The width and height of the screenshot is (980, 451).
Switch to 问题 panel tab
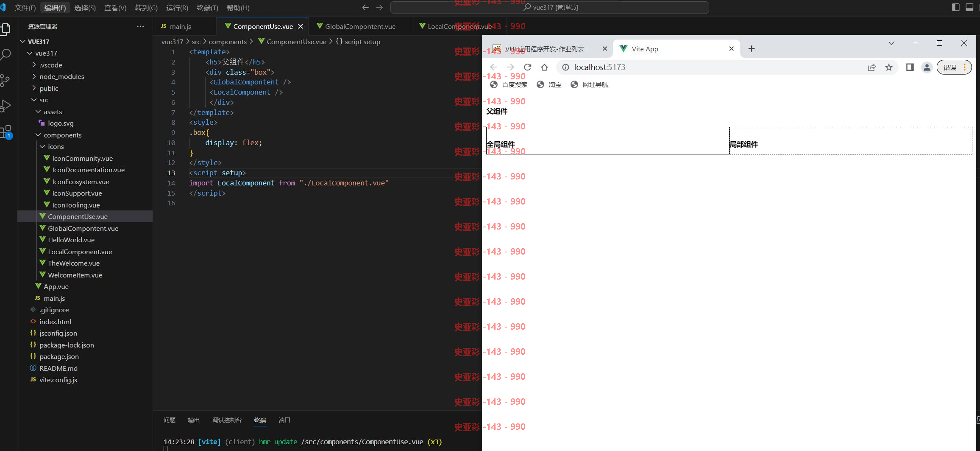coord(170,420)
